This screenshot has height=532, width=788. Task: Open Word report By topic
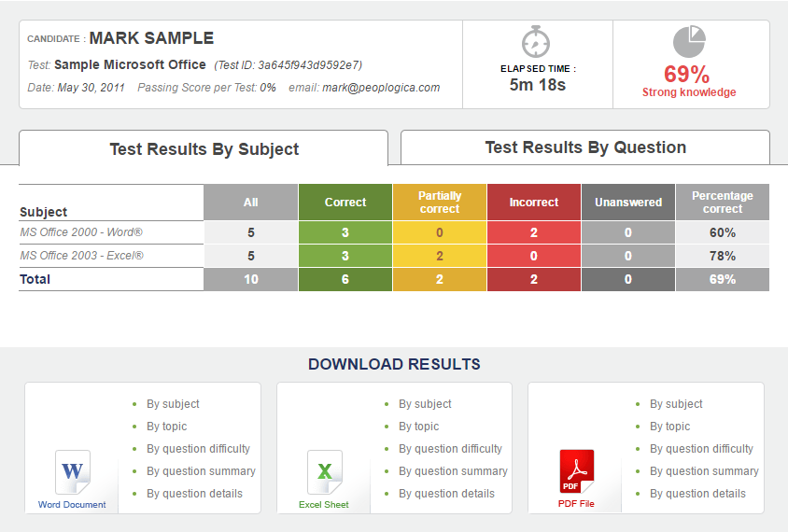[167, 427]
